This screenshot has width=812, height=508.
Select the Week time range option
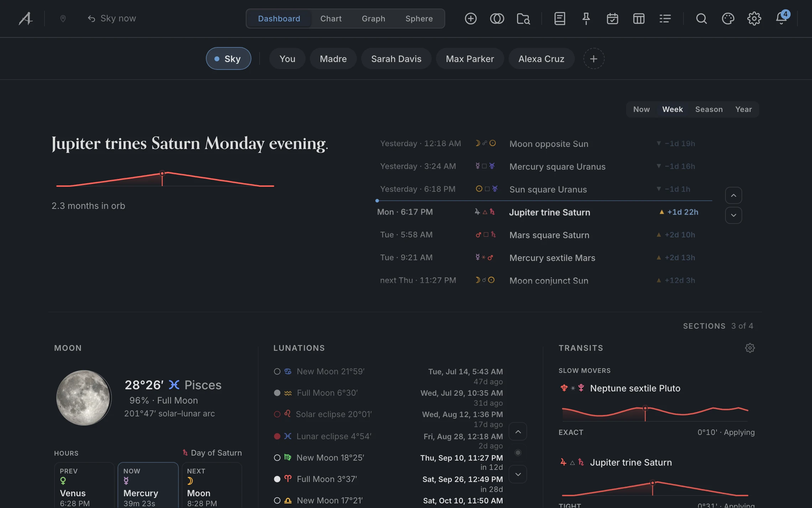coord(672,109)
